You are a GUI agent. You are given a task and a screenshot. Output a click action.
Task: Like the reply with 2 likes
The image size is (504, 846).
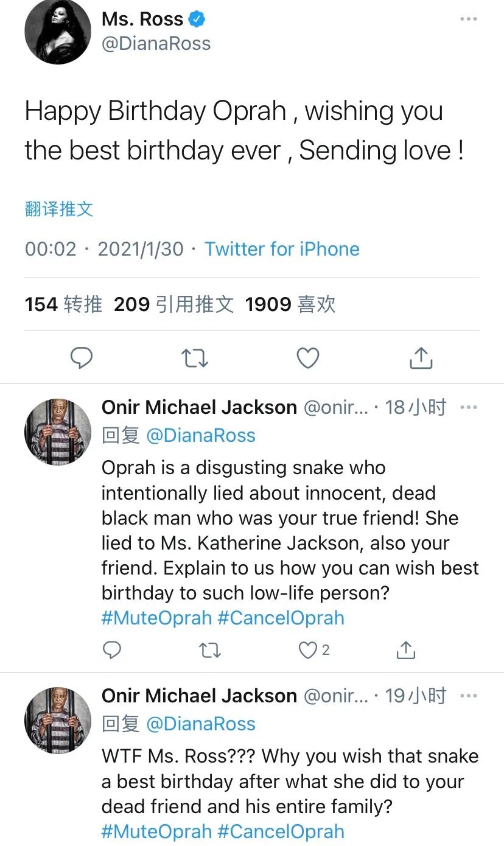pyautogui.click(x=309, y=650)
